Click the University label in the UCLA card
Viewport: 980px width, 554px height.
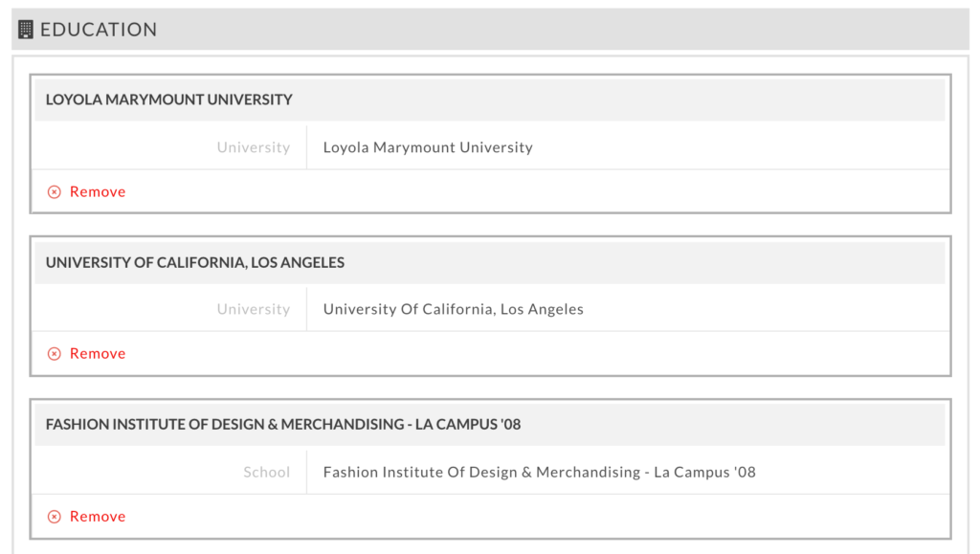pyautogui.click(x=253, y=309)
